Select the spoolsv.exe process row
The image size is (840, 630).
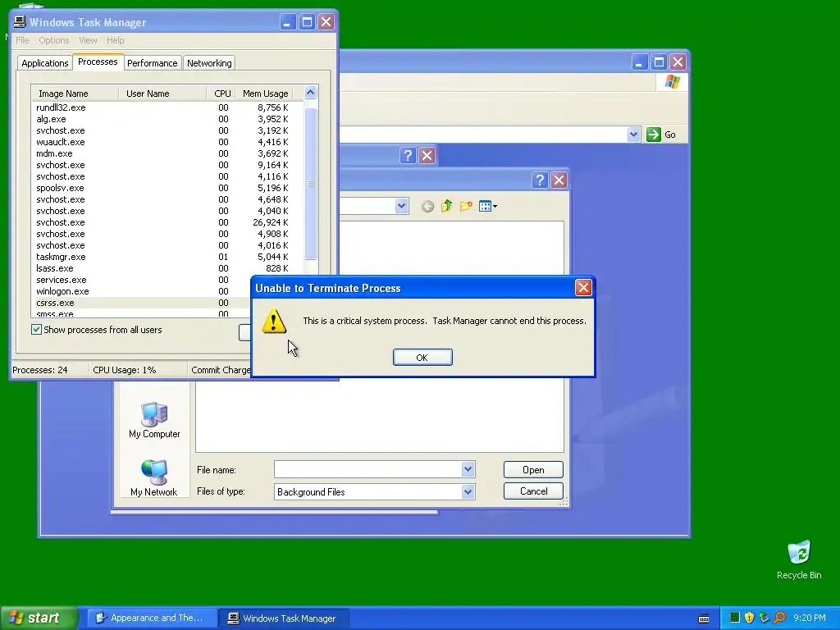pos(167,188)
